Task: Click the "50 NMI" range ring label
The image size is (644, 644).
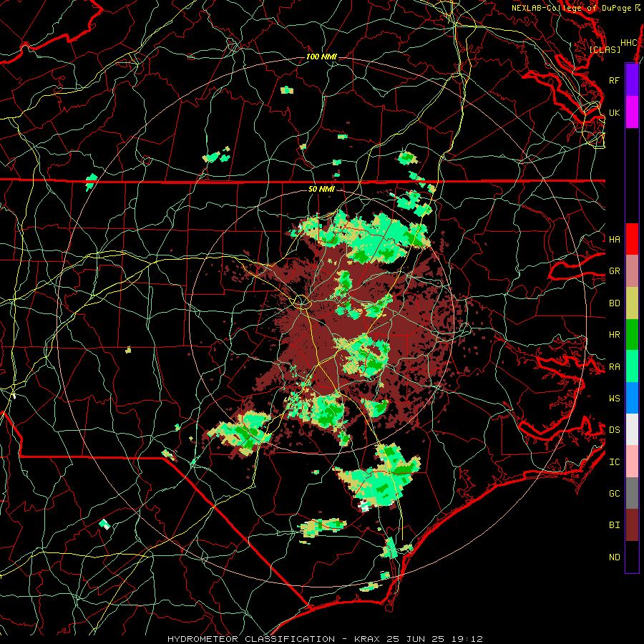Action: tap(321, 189)
